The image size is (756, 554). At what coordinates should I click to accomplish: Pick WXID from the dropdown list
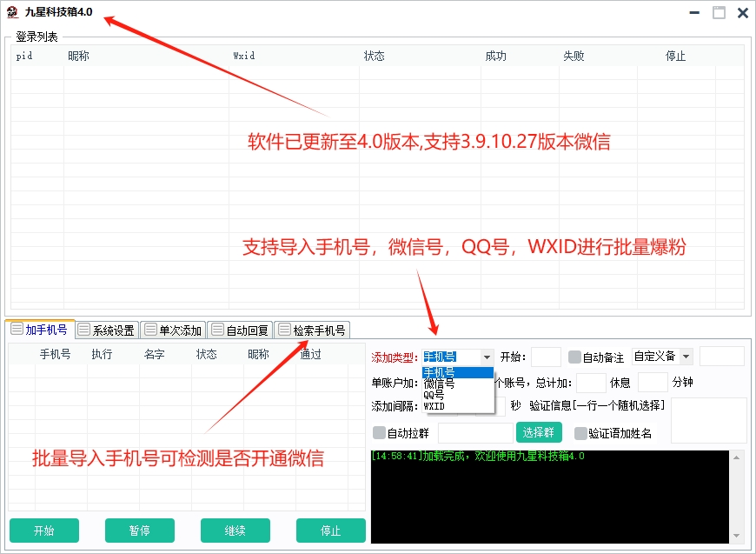click(458, 406)
